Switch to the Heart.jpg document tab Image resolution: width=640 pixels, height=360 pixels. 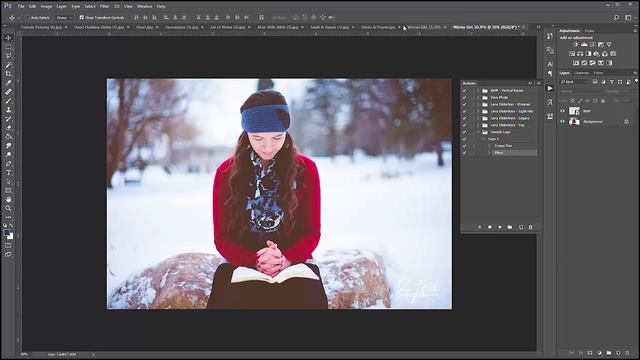click(x=144, y=27)
